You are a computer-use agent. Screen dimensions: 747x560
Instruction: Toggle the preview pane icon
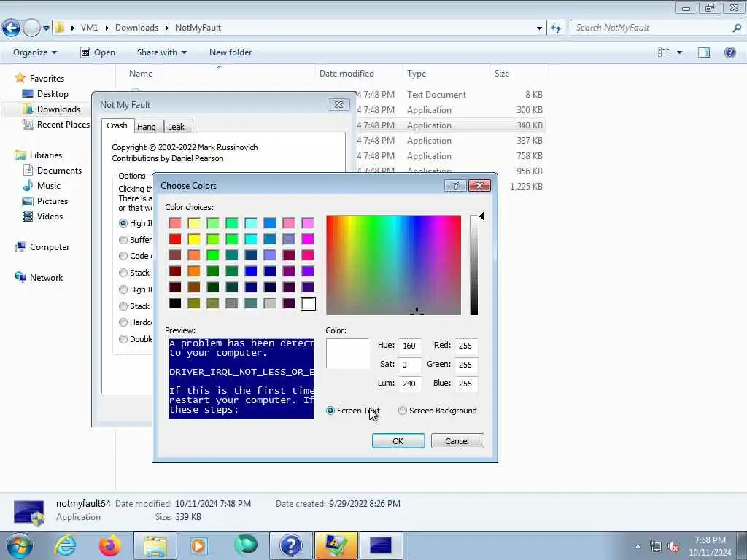[704, 52]
